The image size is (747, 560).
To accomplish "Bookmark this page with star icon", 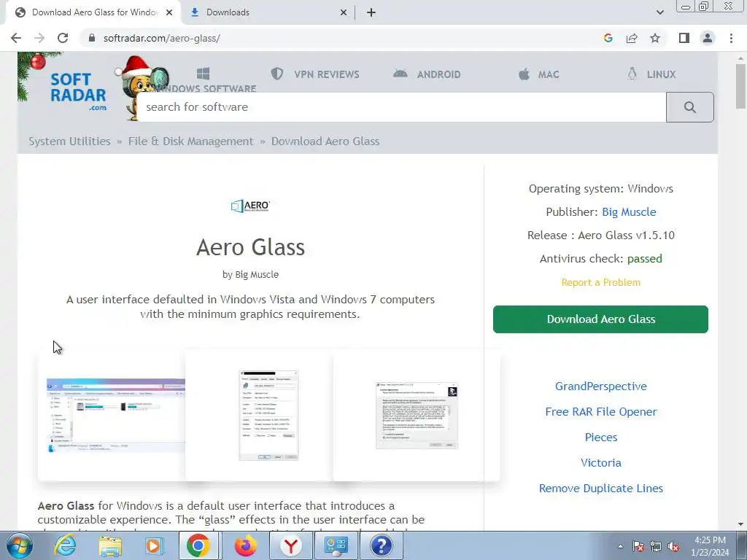I will coord(655,38).
